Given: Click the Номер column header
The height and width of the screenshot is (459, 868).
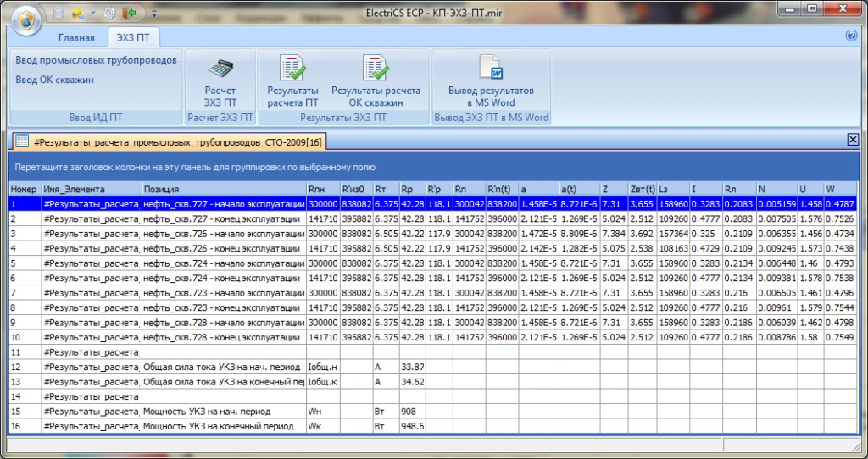Looking at the screenshot, I should [x=24, y=189].
